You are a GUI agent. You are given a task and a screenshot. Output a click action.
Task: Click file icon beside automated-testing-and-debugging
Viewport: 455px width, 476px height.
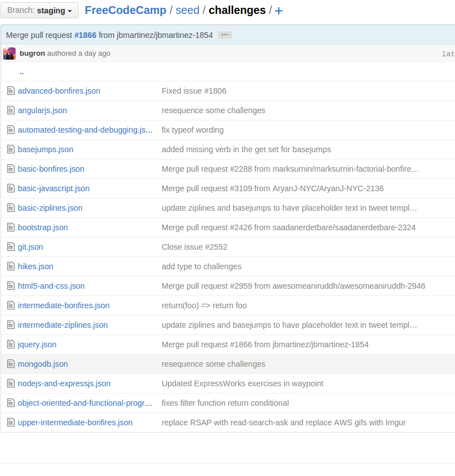coord(11,130)
